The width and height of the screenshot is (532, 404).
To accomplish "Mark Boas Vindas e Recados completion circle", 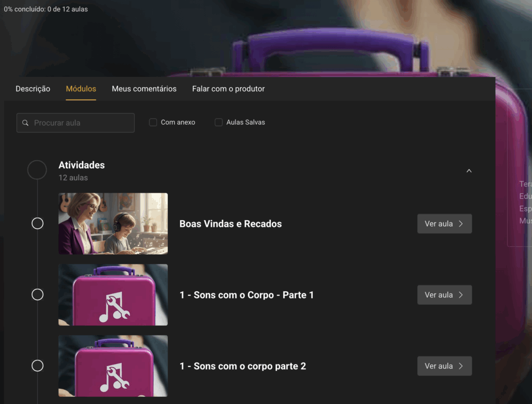I will coord(37,223).
